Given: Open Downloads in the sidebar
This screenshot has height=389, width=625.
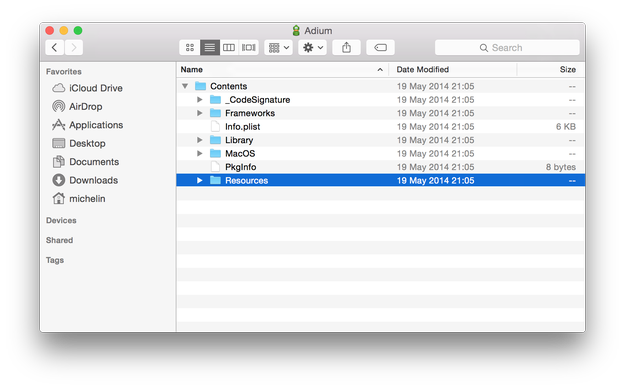Looking at the screenshot, I should point(85,180).
